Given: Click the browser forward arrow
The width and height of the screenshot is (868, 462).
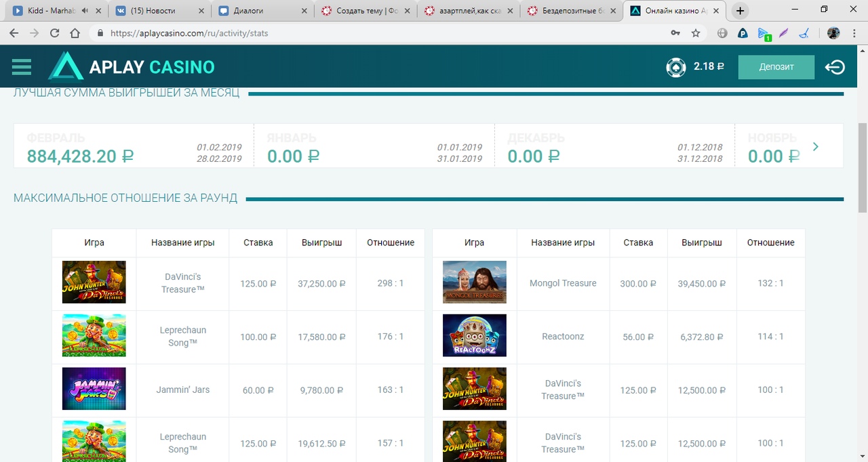Looking at the screenshot, I should pyautogui.click(x=34, y=33).
